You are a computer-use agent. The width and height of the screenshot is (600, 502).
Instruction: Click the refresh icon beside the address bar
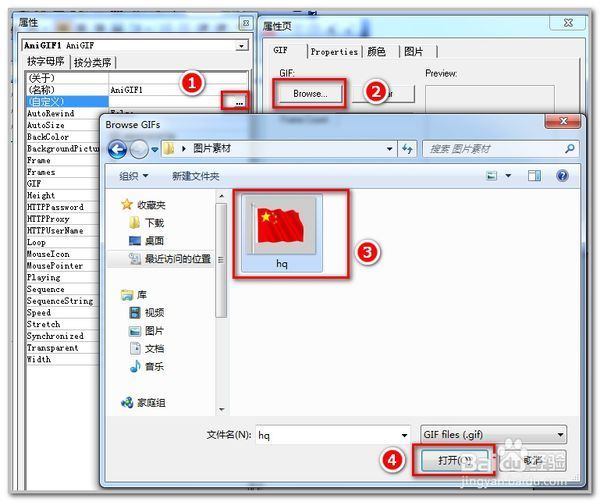[x=408, y=150]
